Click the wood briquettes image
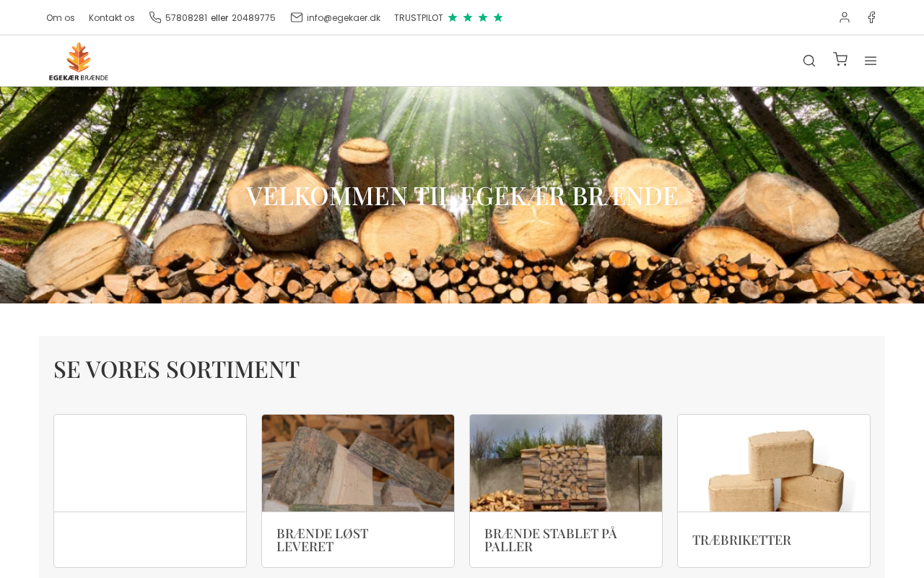Image resolution: width=924 pixels, height=578 pixels. [x=774, y=463]
